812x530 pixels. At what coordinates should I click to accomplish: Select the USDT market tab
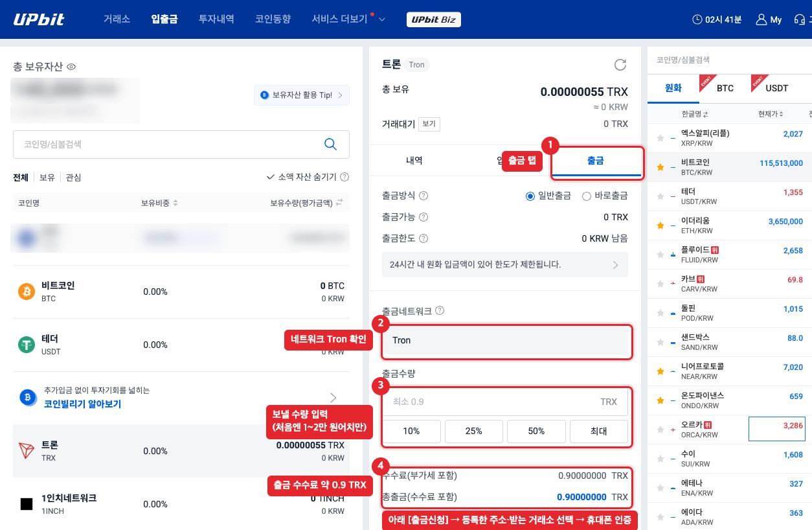click(777, 88)
